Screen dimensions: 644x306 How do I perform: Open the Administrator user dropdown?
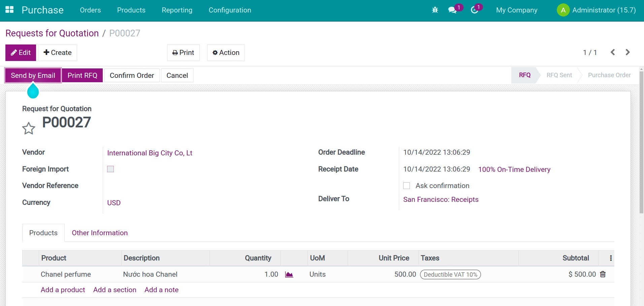597,10
